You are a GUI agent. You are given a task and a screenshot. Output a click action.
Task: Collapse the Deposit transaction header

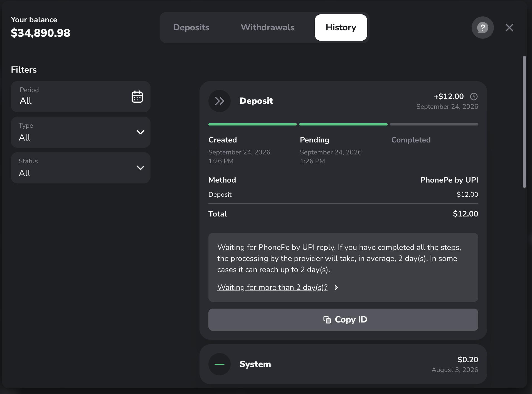coord(343,101)
